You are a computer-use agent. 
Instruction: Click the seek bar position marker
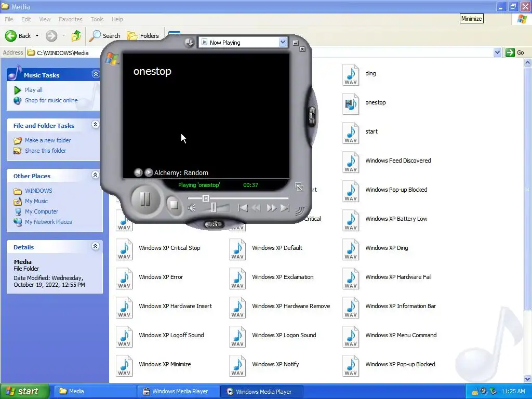(x=206, y=198)
